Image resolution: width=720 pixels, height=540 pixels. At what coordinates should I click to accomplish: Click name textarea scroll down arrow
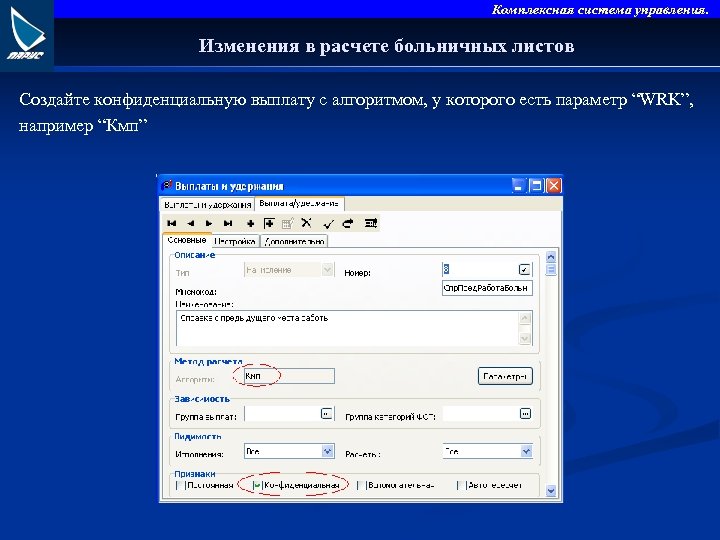pos(525,338)
